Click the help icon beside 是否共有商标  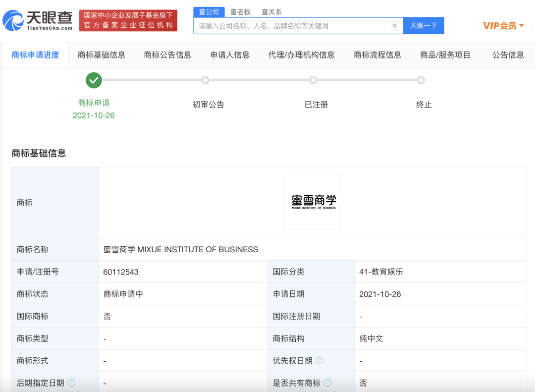tap(327, 383)
